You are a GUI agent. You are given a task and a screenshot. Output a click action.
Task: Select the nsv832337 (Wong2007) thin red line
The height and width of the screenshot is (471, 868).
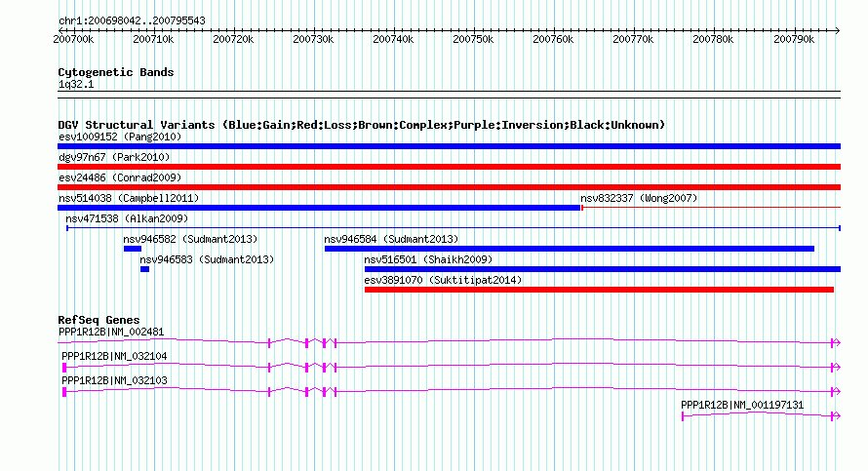point(711,208)
